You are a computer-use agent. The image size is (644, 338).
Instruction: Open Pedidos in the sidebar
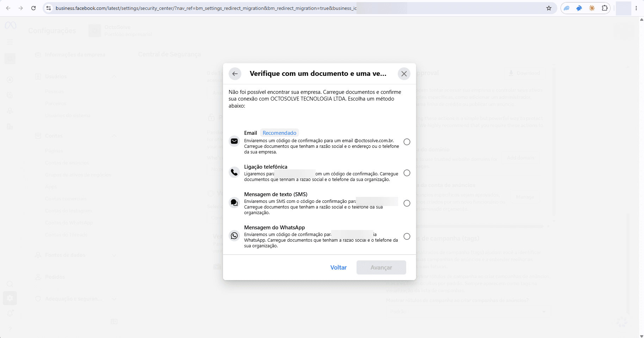point(55,277)
